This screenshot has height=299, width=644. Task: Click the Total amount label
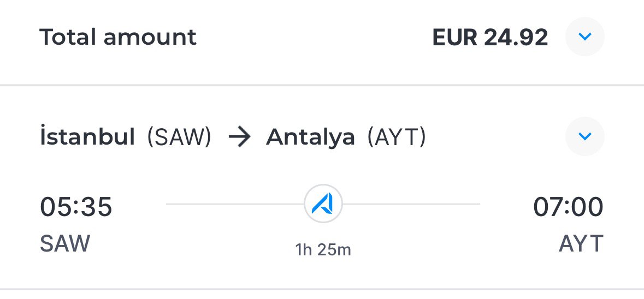tap(119, 37)
